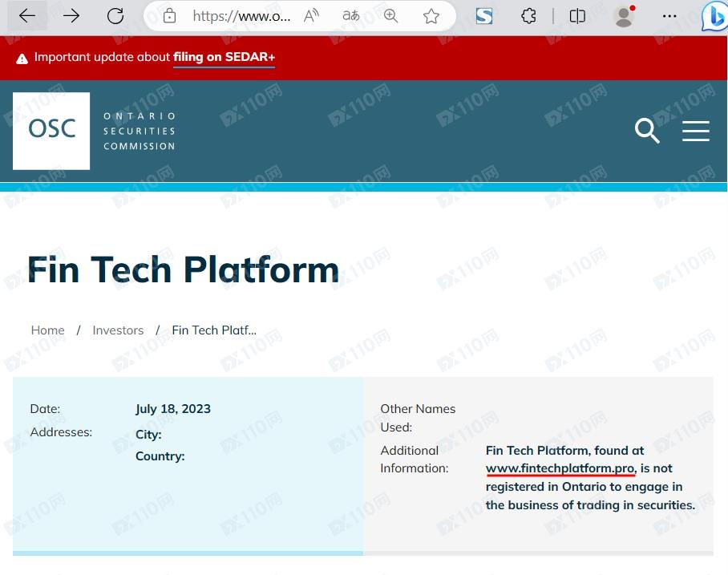Image resolution: width=728 pixels, height=575 pixels.
Task: Open the page translate option
Action: [351, 16]
